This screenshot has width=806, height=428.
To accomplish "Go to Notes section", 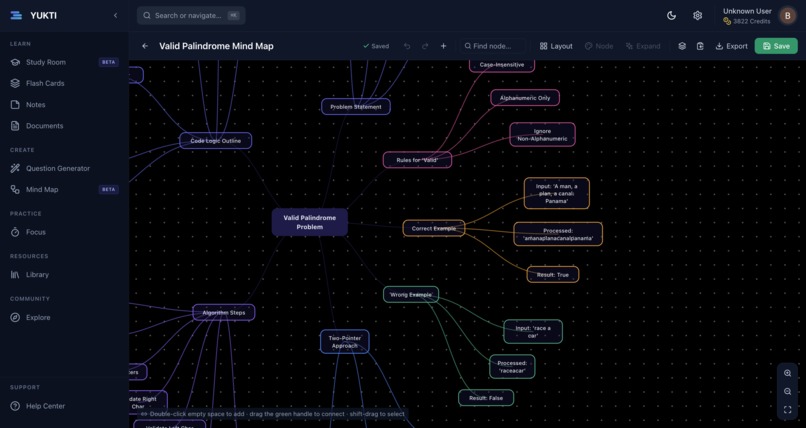I will click(64, 104).
